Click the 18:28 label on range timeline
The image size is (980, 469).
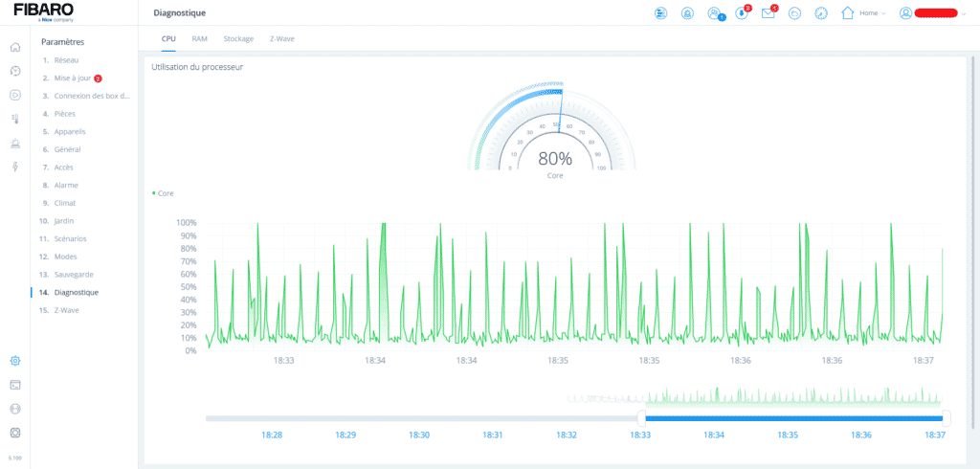pyautogui.click(x=272, y=435)
